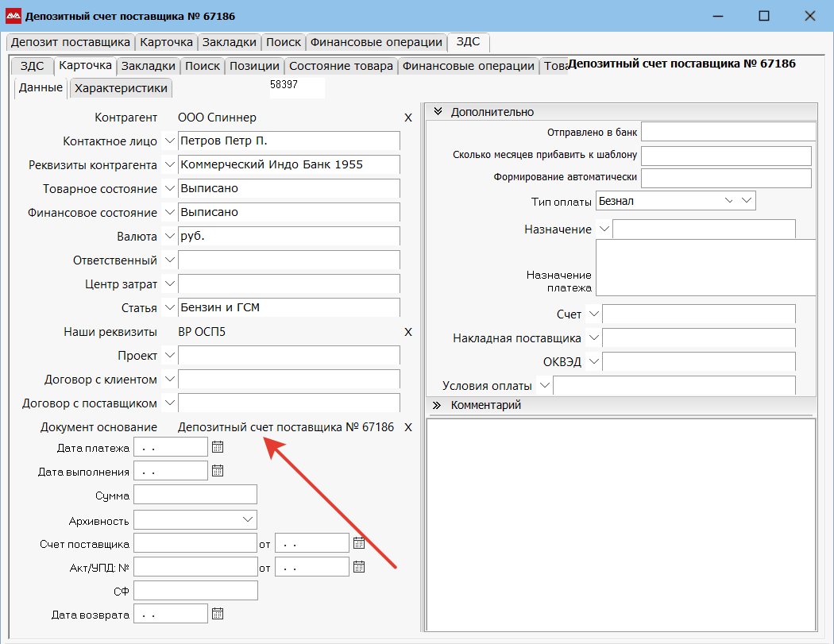Open the calendar picker for Дата выполнения
The width and height of the screenshot is (834, 644).
coord(218,471)
